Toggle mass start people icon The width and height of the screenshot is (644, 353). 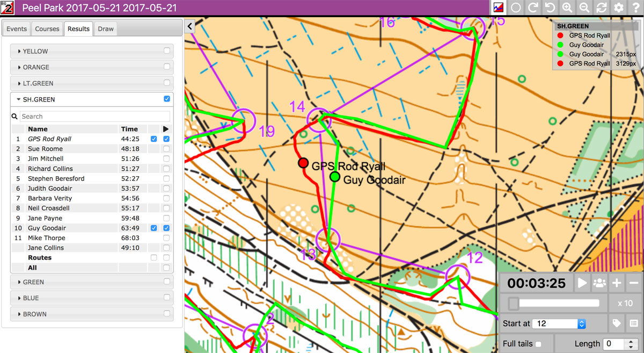599,283
